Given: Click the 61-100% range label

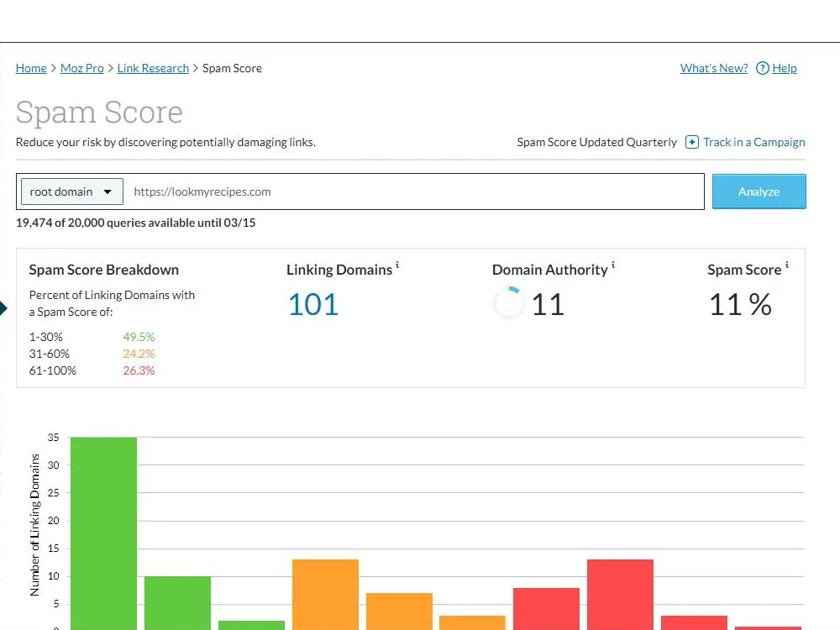Looking at the screenshot, I should coord(52,370).
